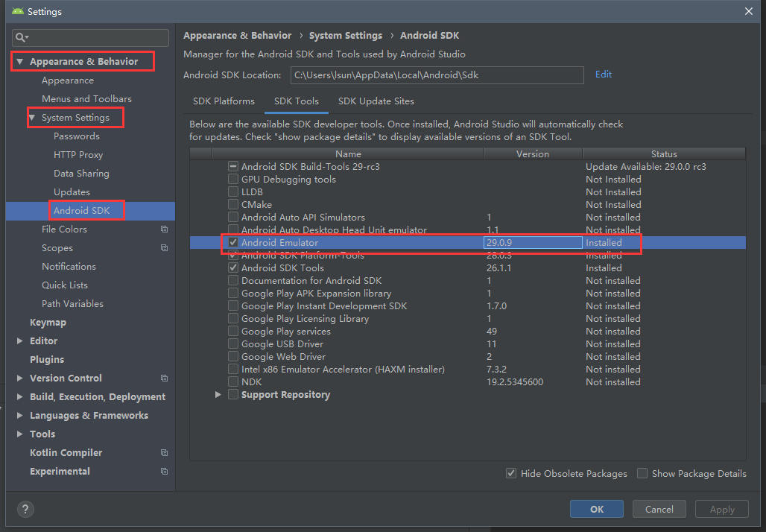Click the Apply button
The image size is (766, 532).
pos(721,509)
